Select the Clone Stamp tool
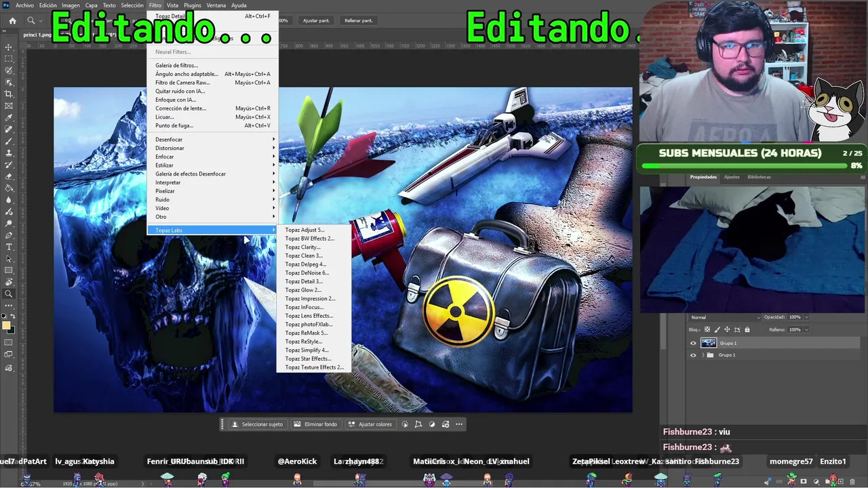Viewport: 868px width, 488px height. pyautogui.click(x=9, y=152)
